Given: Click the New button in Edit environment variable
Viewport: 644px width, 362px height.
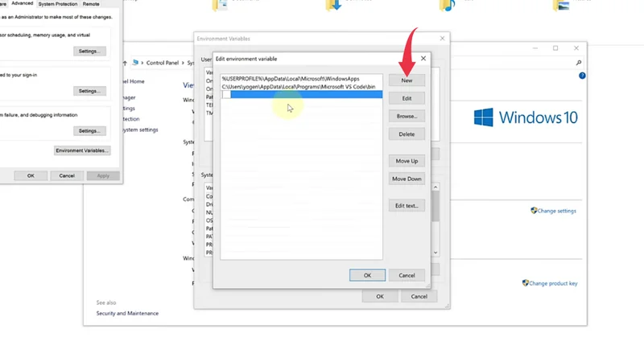Looking at the screenshot, I should click(407, 80).
